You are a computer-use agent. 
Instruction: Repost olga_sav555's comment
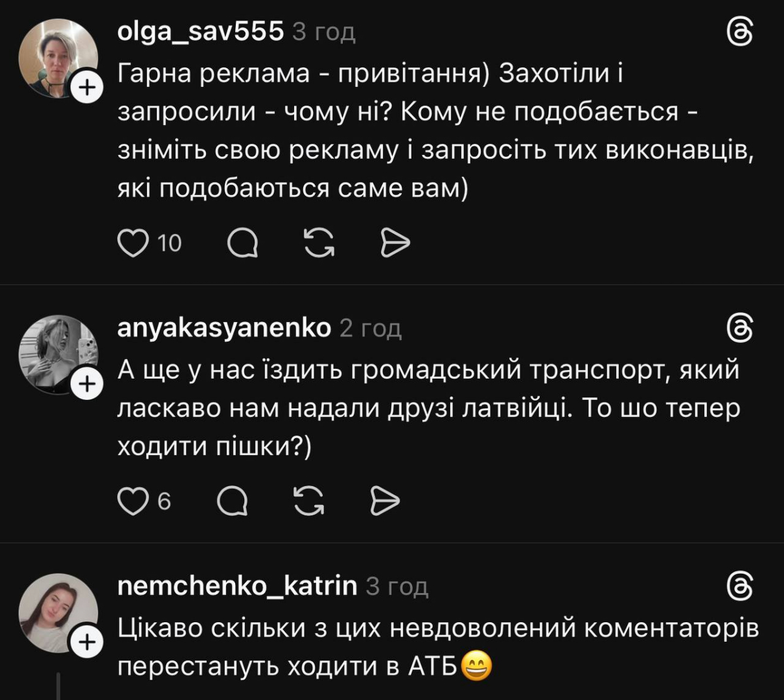[x=319, y=243]
